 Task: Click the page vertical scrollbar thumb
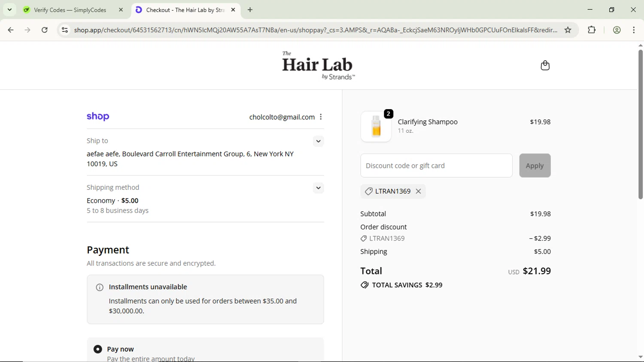coord(640,125)
